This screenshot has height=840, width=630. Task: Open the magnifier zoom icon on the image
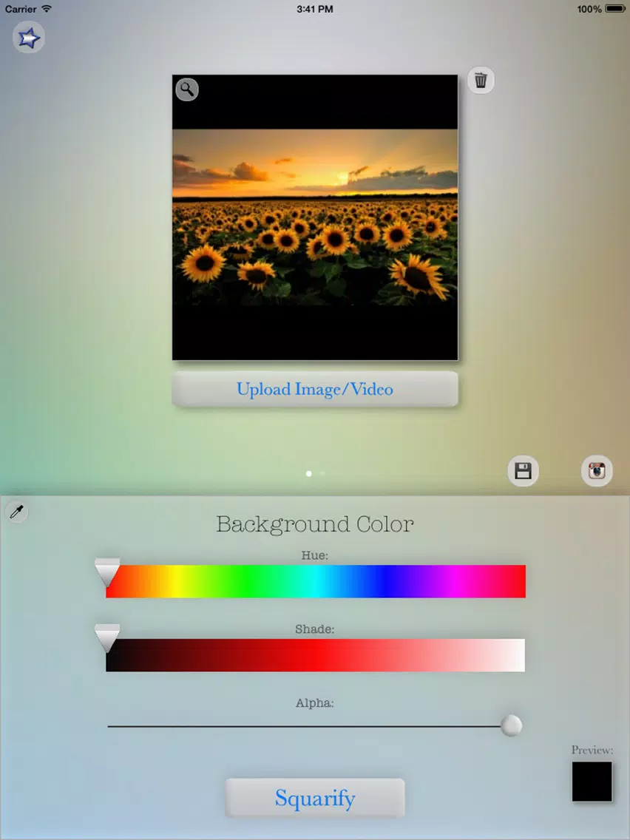click(187, 89)
